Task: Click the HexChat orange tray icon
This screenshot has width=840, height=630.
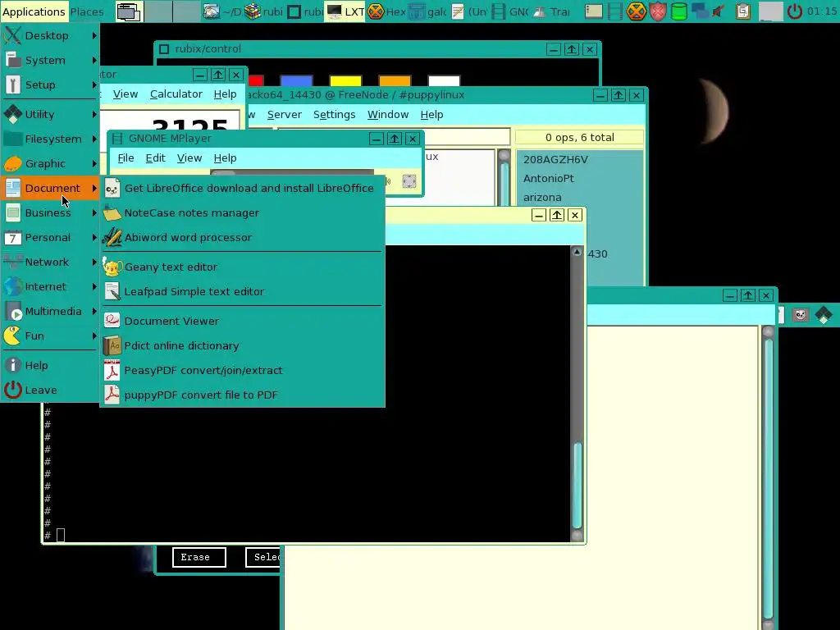Action: pyautogui.click(x=636, y=11)
